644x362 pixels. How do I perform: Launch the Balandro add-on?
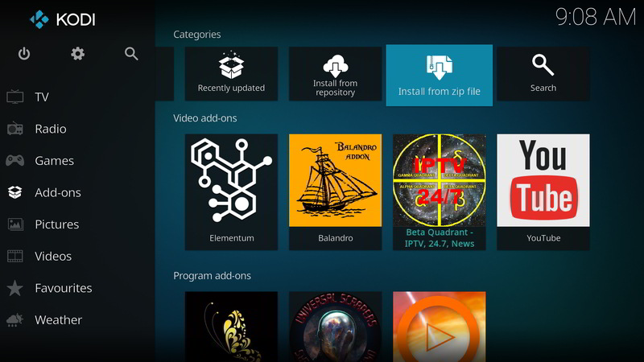pos(335,191)
